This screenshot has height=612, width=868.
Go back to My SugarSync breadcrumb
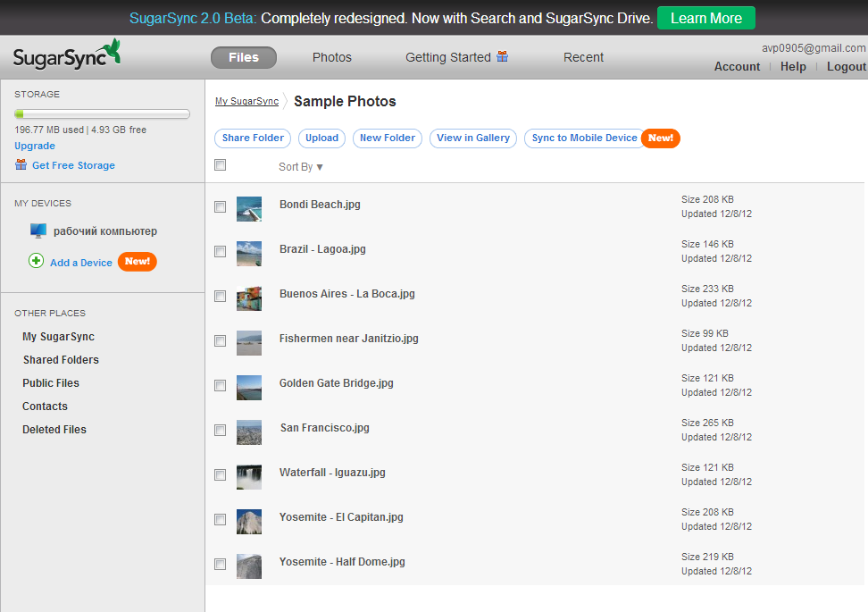click(x=246, y=101)
